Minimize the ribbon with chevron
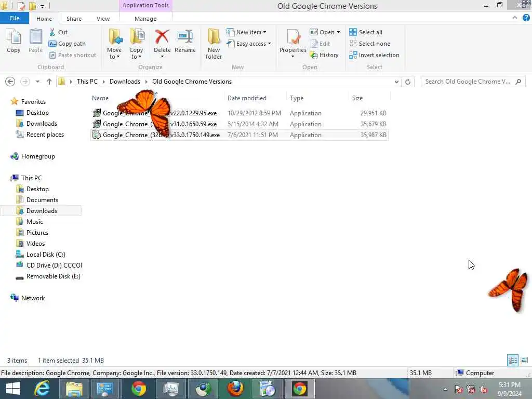Image resolution: width=532 pixels, height=399 pixels. point(515,18)
